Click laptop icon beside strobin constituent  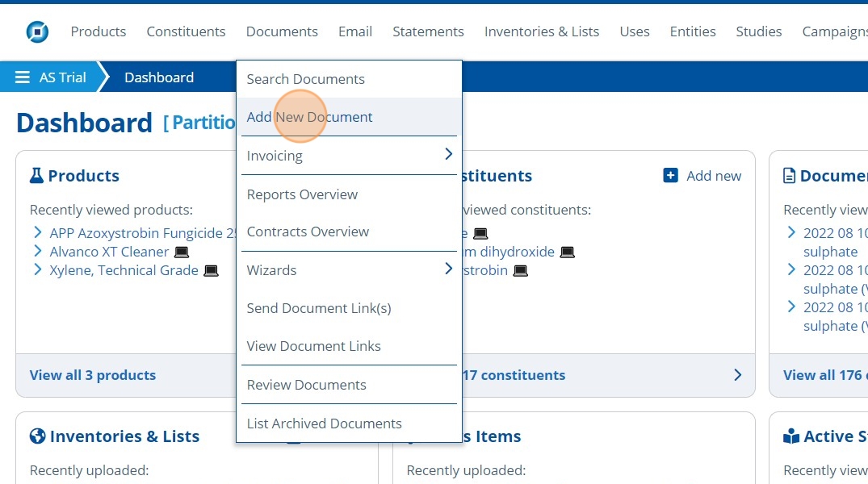pos(520,270)
